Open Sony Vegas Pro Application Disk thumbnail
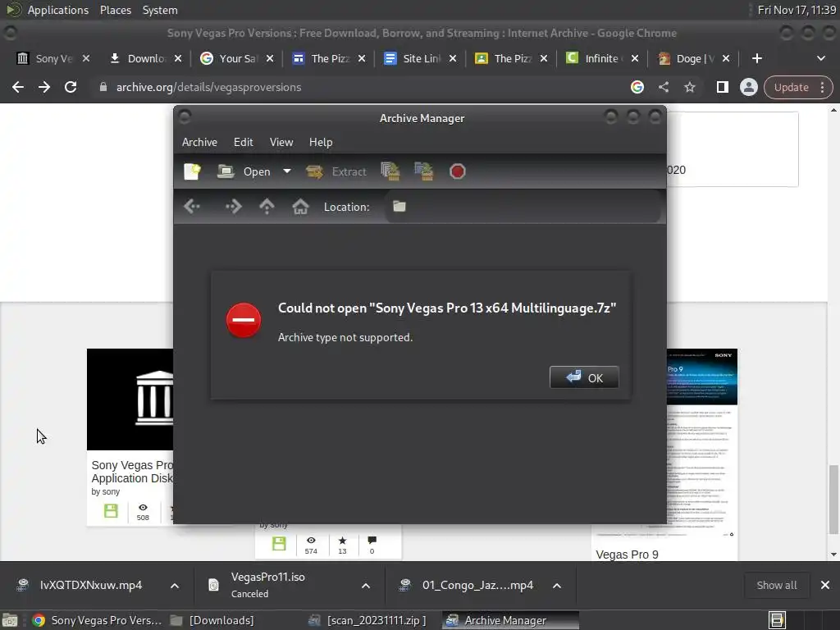This screenshot has height=630, width=840. click(x=130, y=399)
